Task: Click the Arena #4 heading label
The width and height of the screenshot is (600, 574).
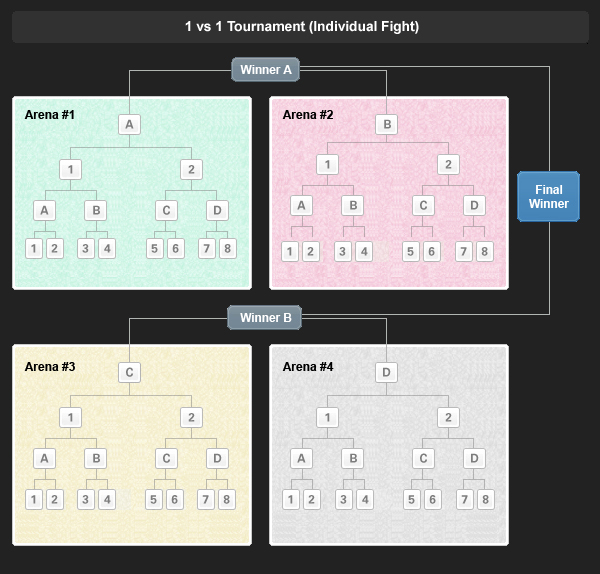Action: click(308, 367)
